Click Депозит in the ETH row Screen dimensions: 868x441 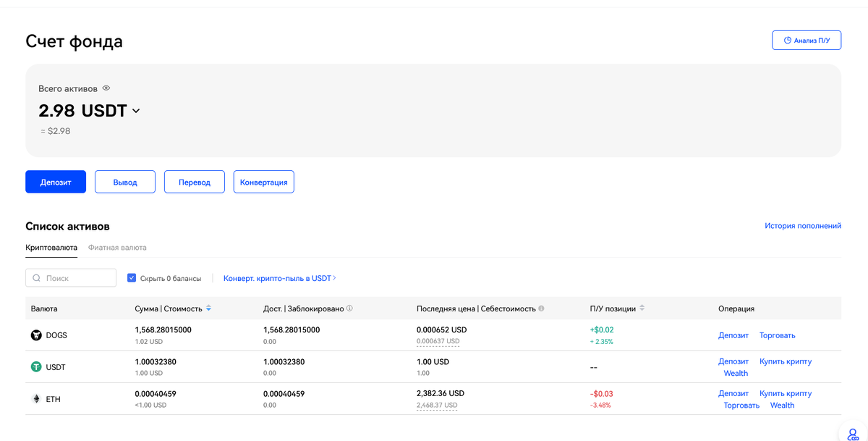coord(733,393)
